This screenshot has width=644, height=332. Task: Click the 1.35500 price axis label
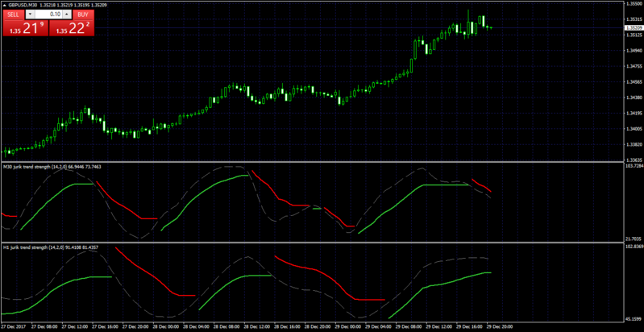click(633, 3)
